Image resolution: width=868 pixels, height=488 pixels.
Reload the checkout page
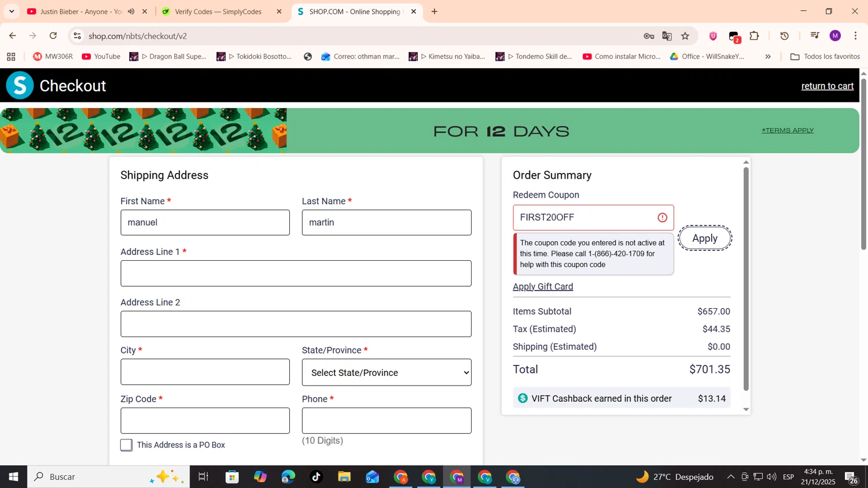click(x=53, y=36)
